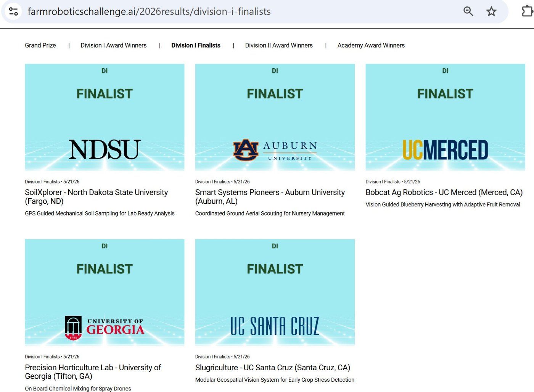Image resolution: width=534 pixels, height=392 pixels.
Task: Open the UC Santa Cruz finalist thumbnail
Action: tap(275, 292)
